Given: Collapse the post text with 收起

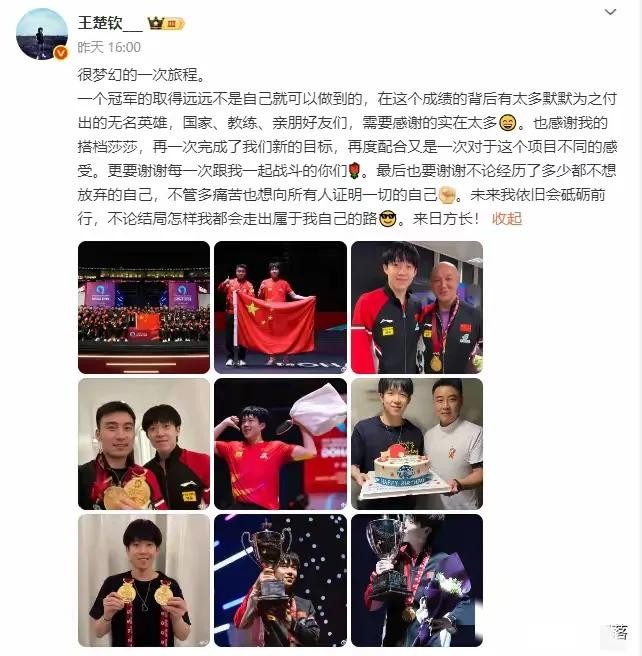Looking at the screenshot, I should (x=507, y=219).
